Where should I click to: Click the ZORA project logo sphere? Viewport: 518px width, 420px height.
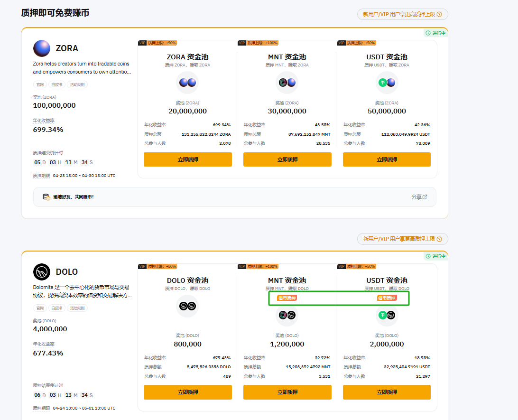click(42, 48)
